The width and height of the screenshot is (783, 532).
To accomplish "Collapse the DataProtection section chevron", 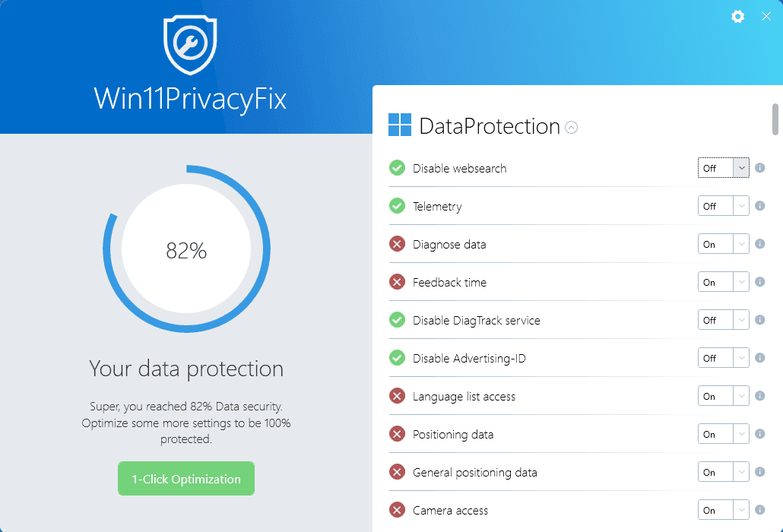I will pos(572,128).
